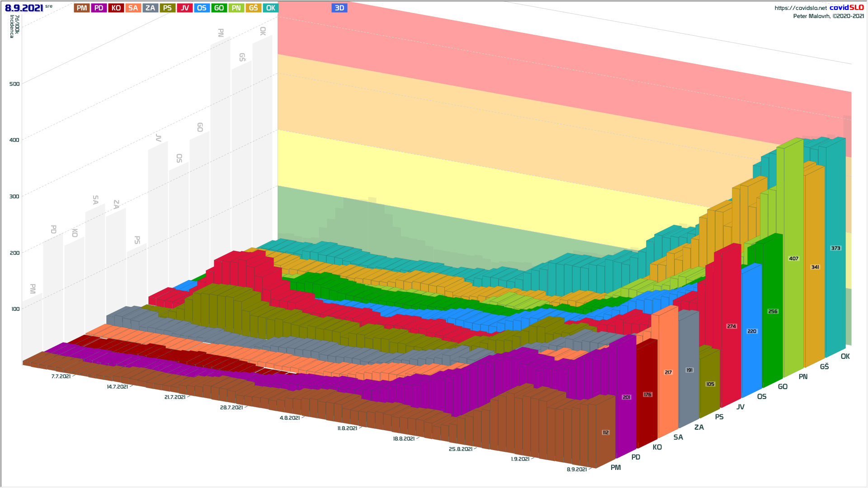Viewport: 868px width, 488px height.
Task: Toggle the PM region legend button
Action: 82,8
